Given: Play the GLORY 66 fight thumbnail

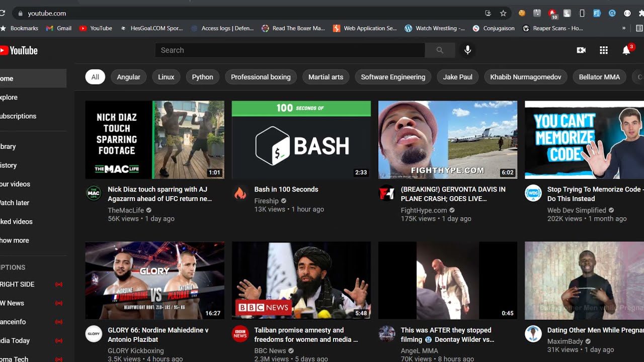Looking at the screenshot, I should [155, 281].
